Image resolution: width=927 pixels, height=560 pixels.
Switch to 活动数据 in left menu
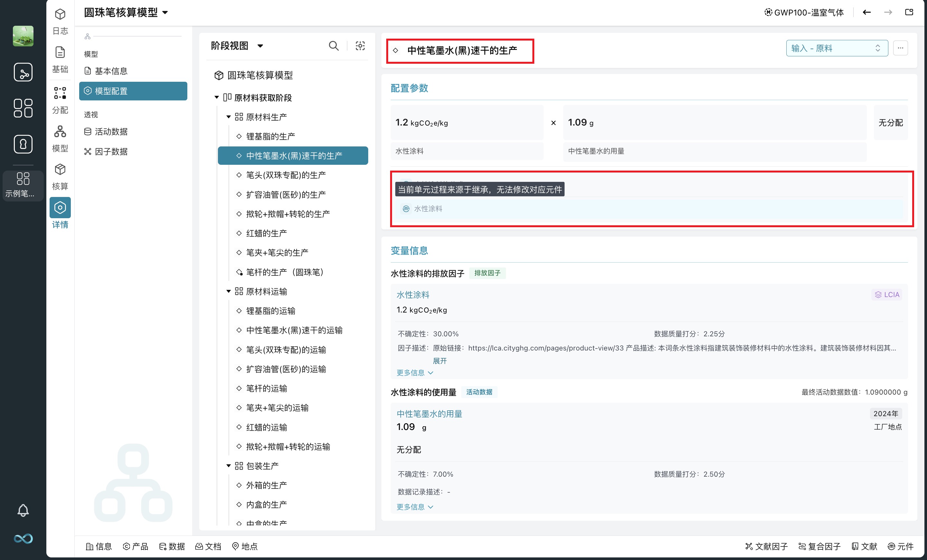[x=111, y=132]
